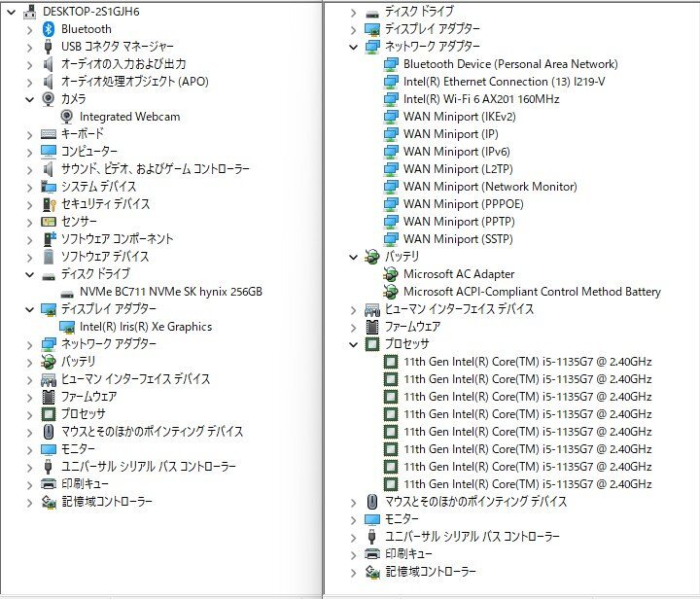Click the 印刷キュー printer icon in right pane
700x599 pixels.
(x=371, y=554)
